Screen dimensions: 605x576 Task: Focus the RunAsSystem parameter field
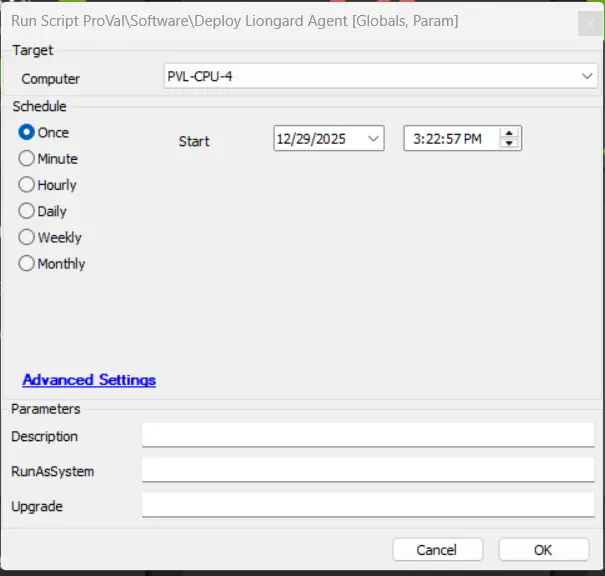pyautogui.click(x=368, y=470)
